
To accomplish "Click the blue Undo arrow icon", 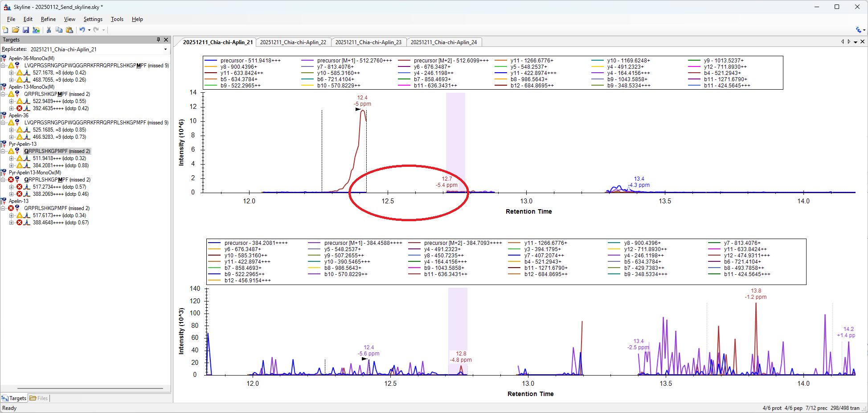I will coord(82,30).
